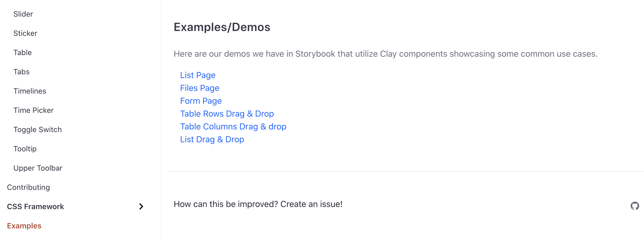Open the Tabs component page
The height and width of the screenshot is (238, 644).
21,72
